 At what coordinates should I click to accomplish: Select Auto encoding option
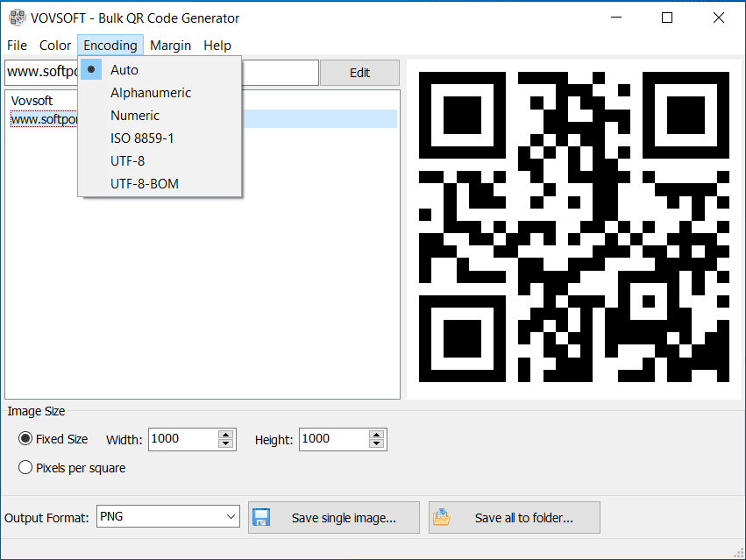(160, 70)
